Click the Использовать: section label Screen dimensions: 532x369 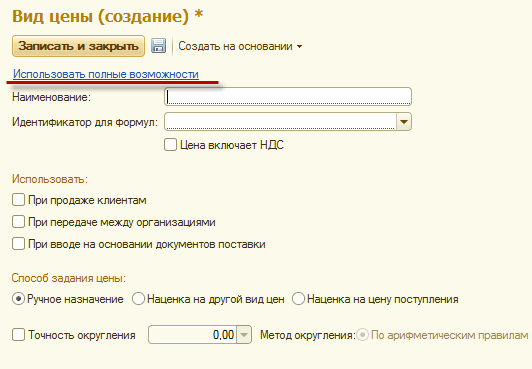click(x=50, y=179)
